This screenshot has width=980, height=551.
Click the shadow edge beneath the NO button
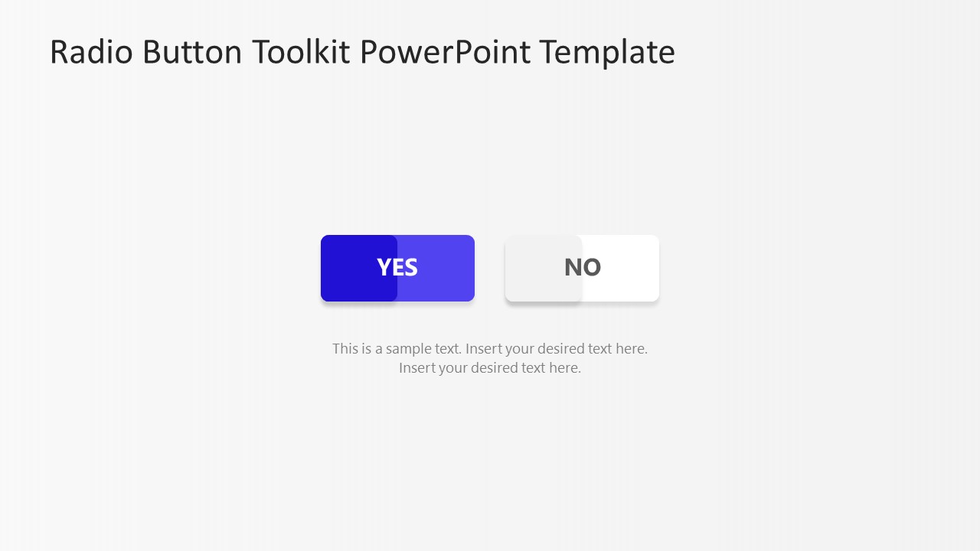pyautogui.click(x=582, y=305)
